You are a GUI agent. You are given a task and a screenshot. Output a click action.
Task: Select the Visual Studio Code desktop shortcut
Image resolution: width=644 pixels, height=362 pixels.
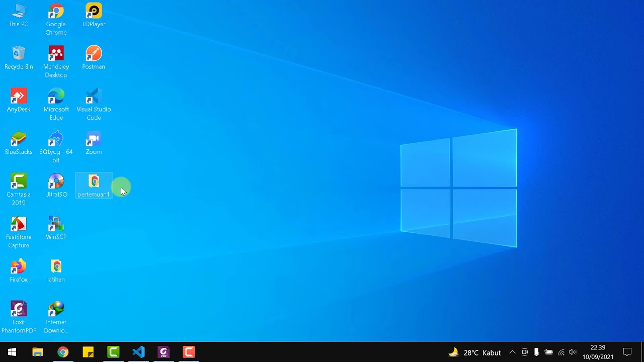(x=94, y=105)
